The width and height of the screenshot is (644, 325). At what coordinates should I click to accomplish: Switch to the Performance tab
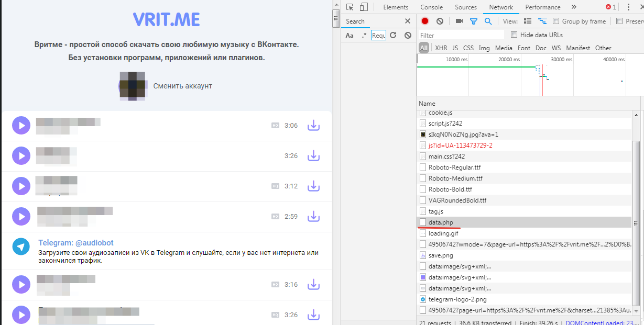coord(543,7)
